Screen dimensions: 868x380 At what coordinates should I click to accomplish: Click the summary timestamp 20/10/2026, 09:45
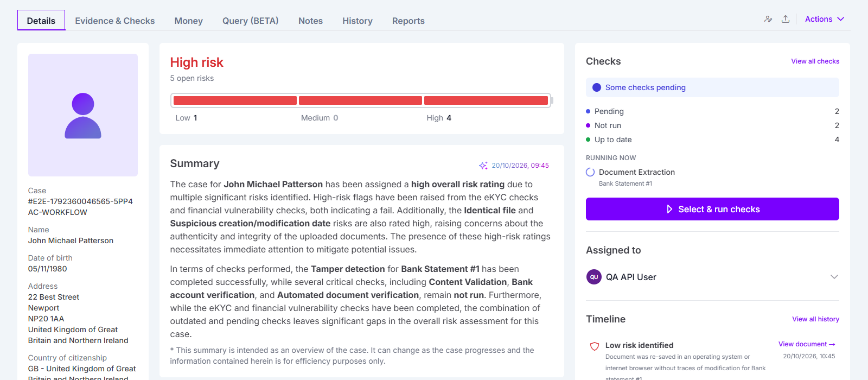tap(520, 166)
